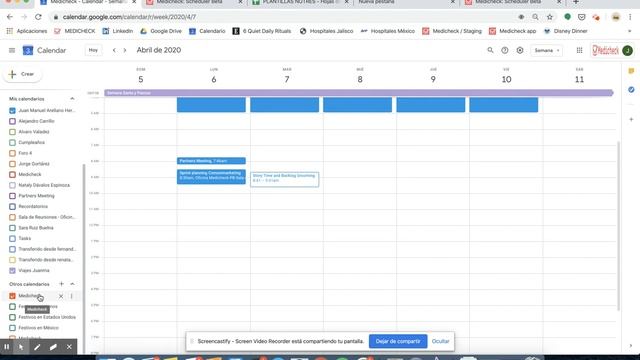Open the Medicheck app bookmark
The image size is (640, 360).
click(513, 31)
